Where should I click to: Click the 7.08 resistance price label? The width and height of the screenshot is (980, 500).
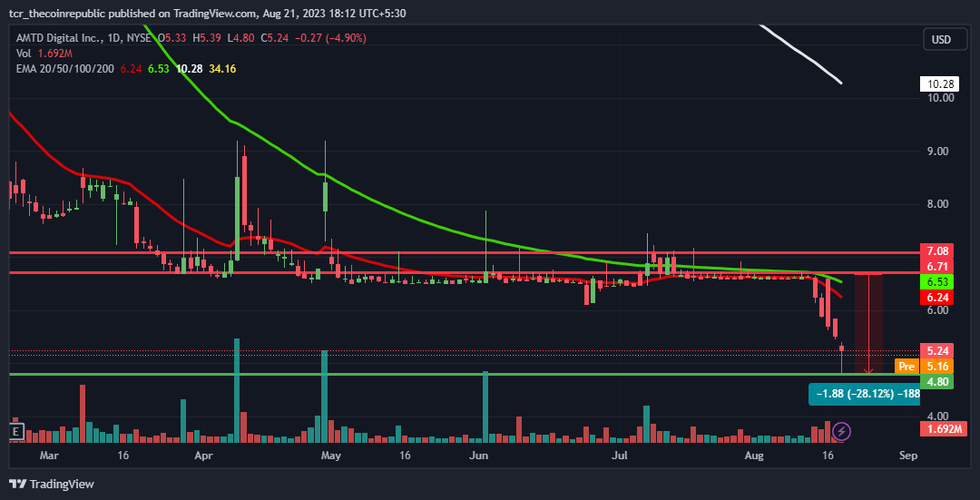[x=936, y=251]
